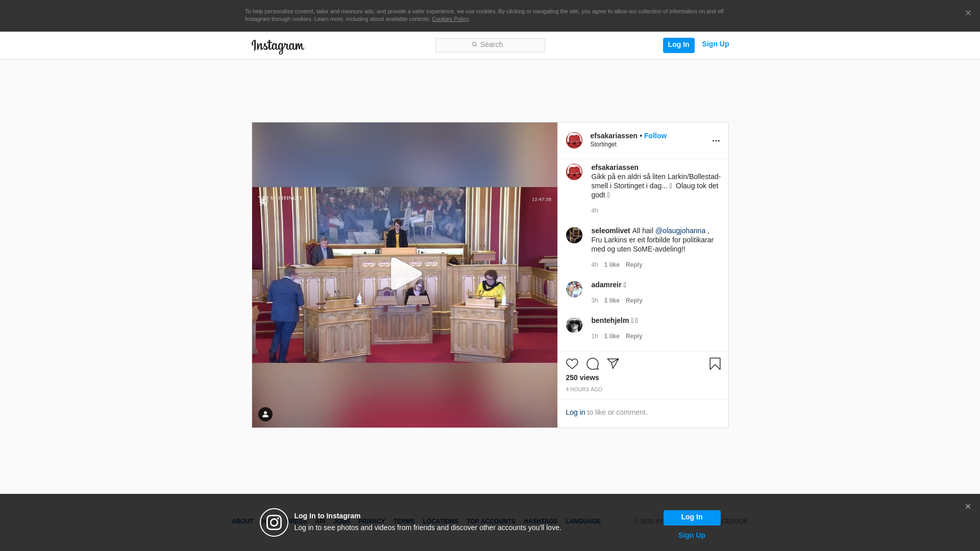The width and height of the screenshot is (980, 551).
Task: Click the 4h timestamp under caption
Action: point(595,211)
